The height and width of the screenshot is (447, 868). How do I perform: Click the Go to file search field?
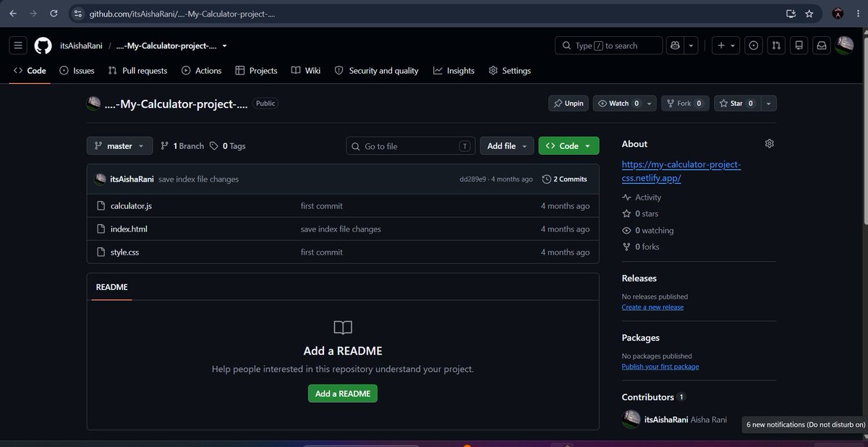411,146
